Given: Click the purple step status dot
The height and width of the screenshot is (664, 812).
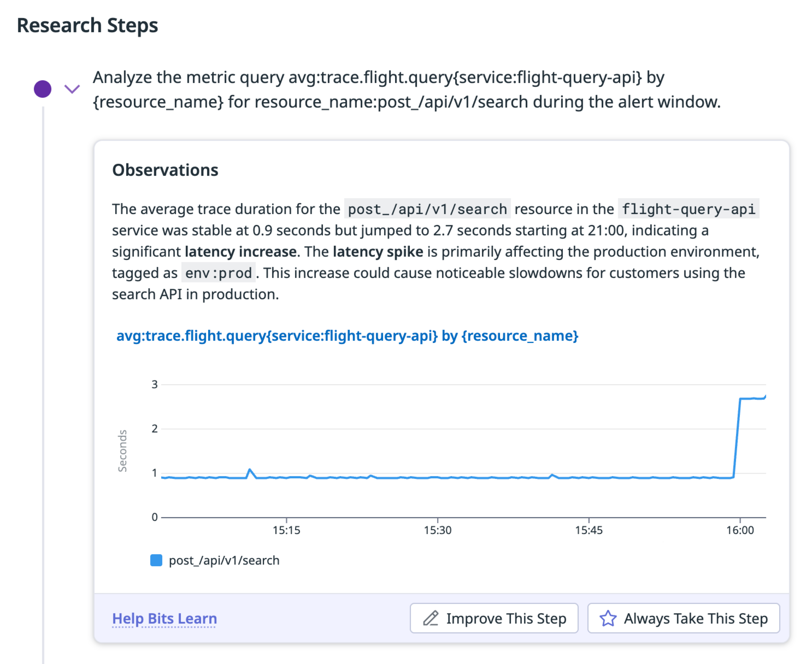Looking at the screenshot, I should tap(42, 89).
